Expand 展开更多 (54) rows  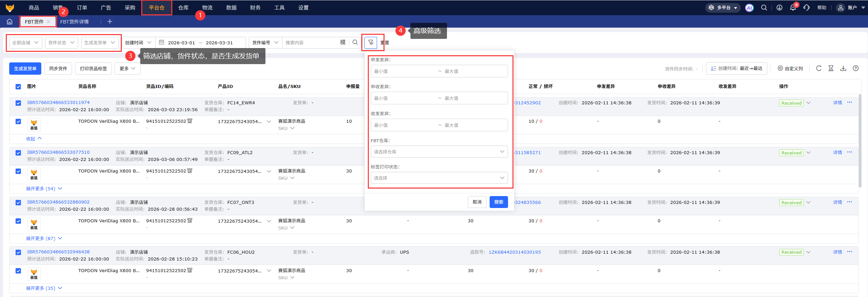pyautogui.click(x=44, y=189)
